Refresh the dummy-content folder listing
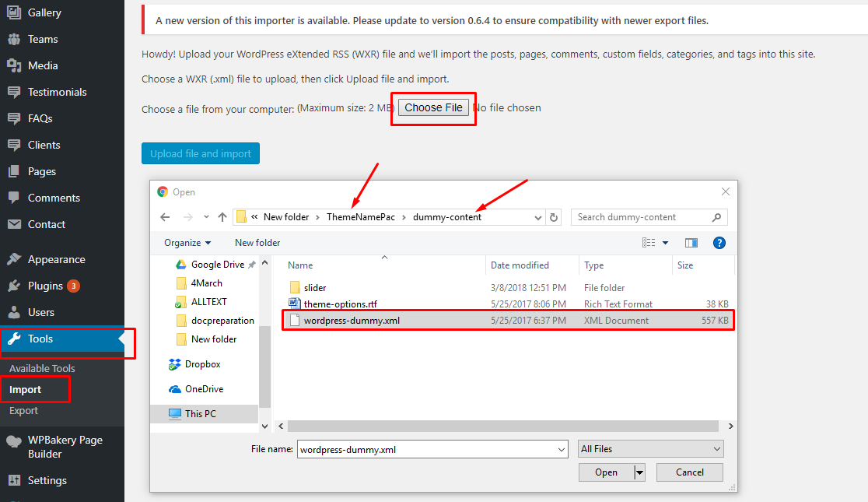 point(553,217)
